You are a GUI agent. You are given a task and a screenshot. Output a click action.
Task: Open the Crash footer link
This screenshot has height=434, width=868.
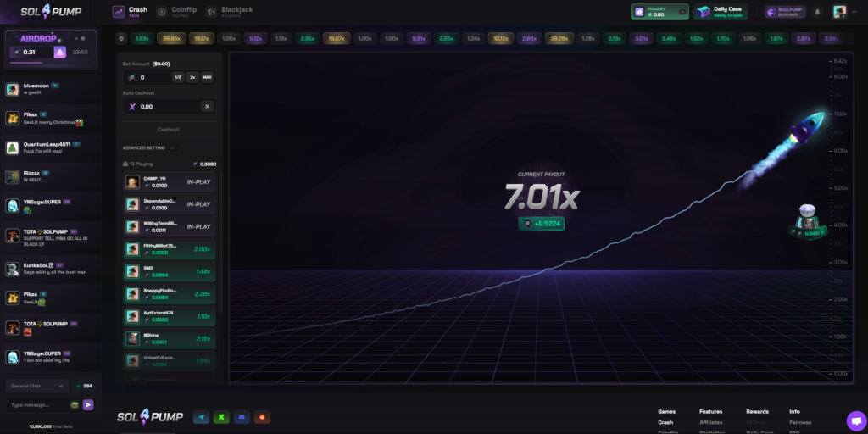665,422
